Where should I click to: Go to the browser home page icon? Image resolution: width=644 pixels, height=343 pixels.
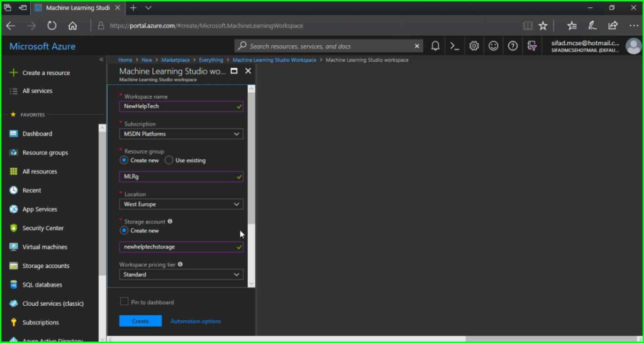coord(73,26)
